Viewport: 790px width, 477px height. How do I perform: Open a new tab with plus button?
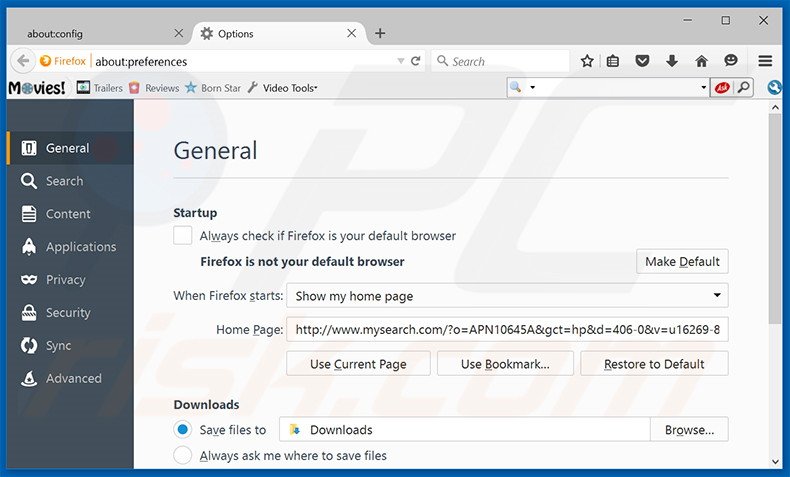coord(380,33)
